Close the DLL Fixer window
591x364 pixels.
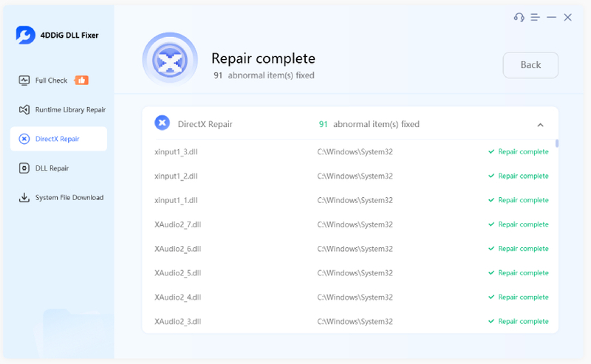tap(567, 17)
